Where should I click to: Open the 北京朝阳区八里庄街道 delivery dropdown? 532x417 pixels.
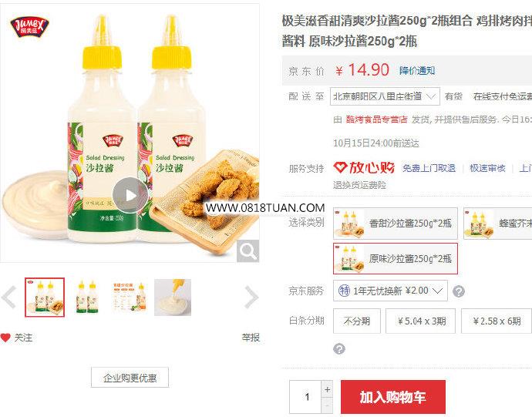[385, 96]
